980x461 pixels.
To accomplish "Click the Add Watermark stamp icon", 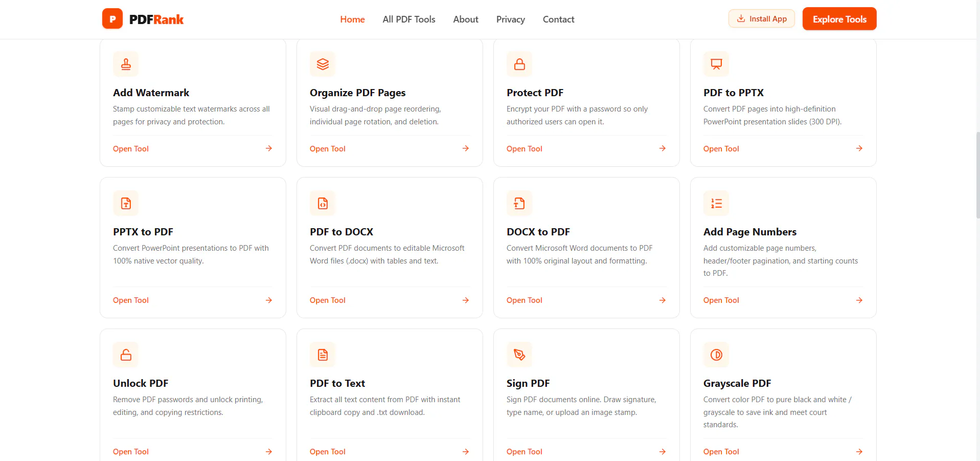I will coord(126,64).
